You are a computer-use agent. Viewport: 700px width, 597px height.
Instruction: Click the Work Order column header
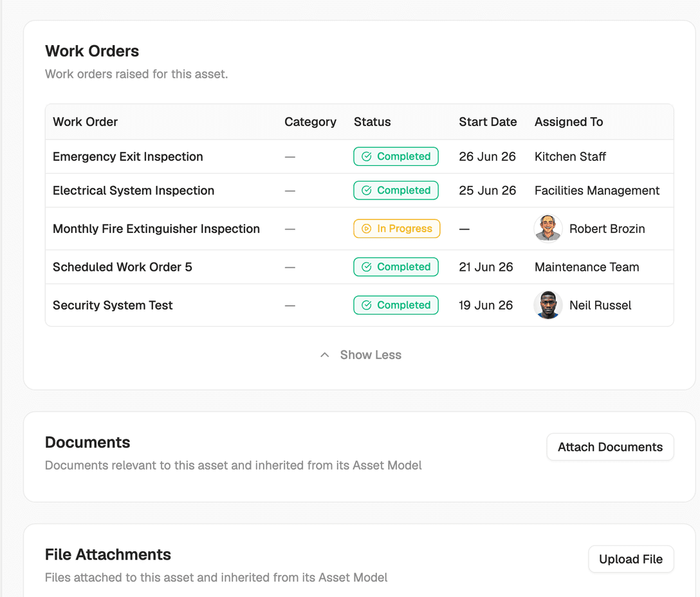(86, 122)
